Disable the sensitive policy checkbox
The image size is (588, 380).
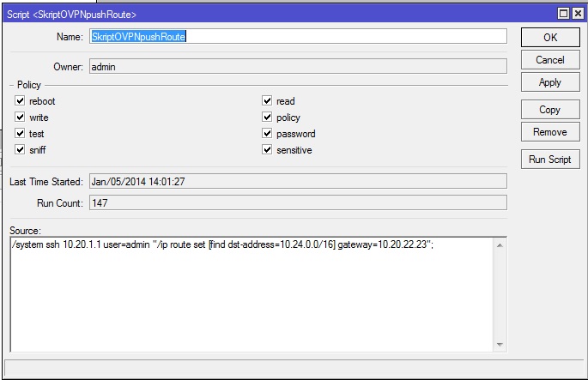coord(267,149)
